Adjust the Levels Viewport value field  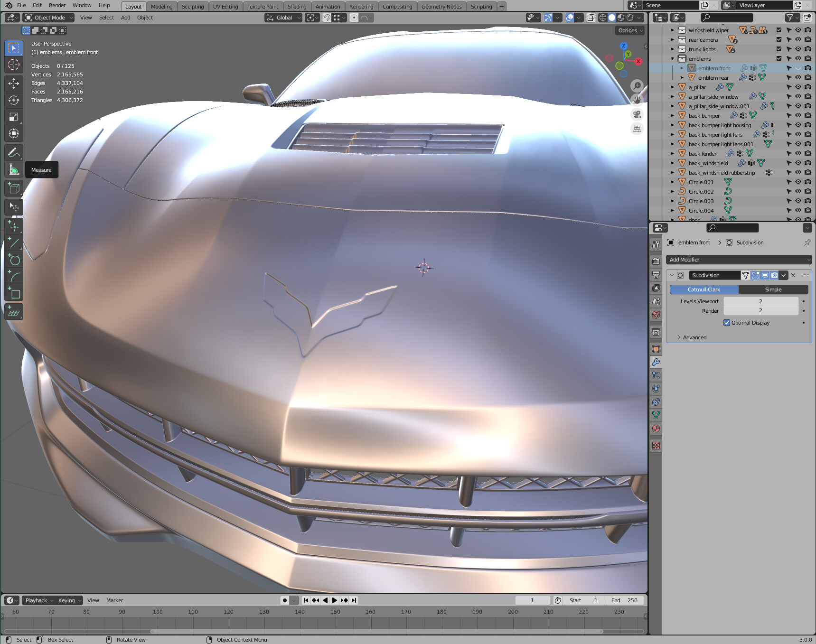pyautogui.click(x=760, y=301)
